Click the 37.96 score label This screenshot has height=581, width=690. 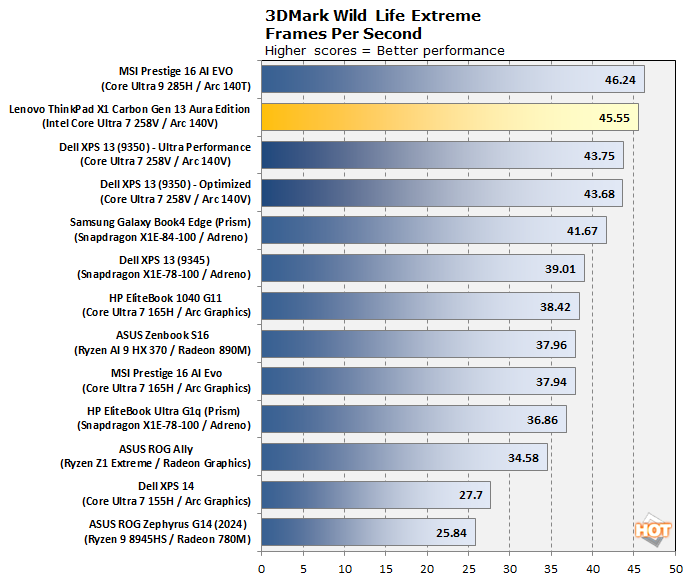[x=551, y=345]
